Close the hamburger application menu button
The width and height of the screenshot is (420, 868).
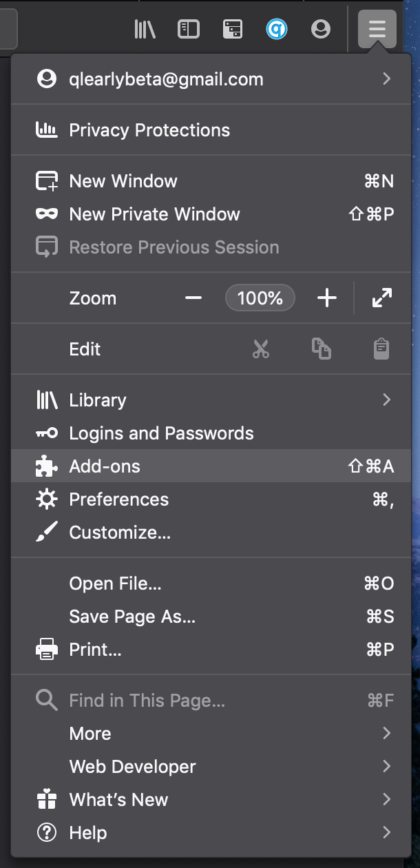tap(377, 29)
